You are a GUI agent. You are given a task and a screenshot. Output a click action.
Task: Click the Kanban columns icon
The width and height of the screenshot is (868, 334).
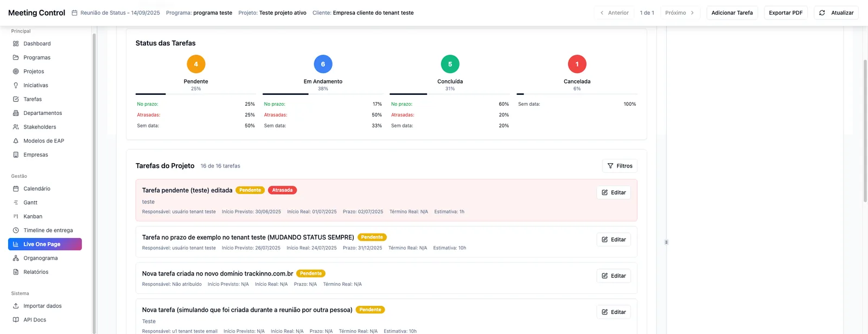pyautogui.click(x=16, y=216)
